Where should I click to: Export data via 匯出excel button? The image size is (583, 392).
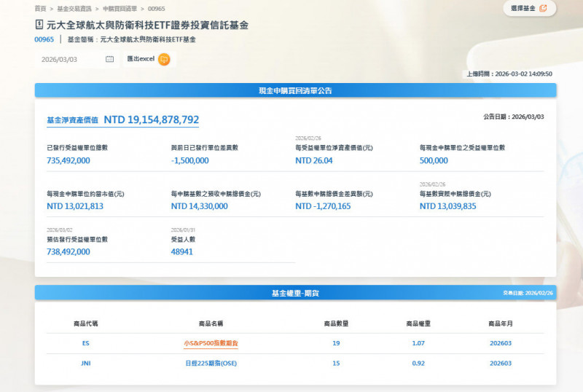coord(149,59)
